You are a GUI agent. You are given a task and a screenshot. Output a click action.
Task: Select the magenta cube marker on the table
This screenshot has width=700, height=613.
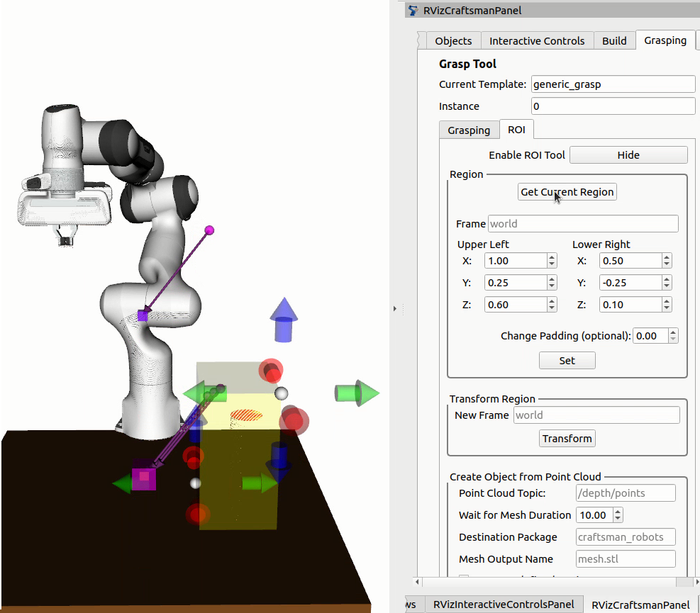(144, 478)
